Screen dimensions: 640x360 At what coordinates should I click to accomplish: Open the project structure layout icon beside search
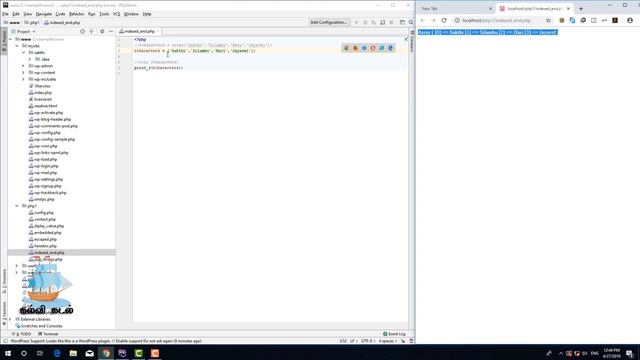[402, 22]
